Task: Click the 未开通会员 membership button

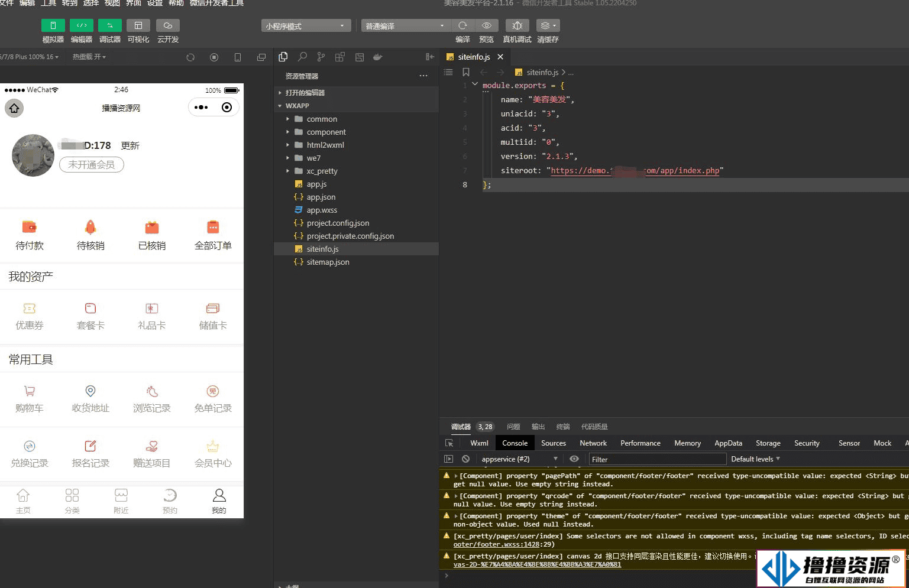Action: pos(92,164)
